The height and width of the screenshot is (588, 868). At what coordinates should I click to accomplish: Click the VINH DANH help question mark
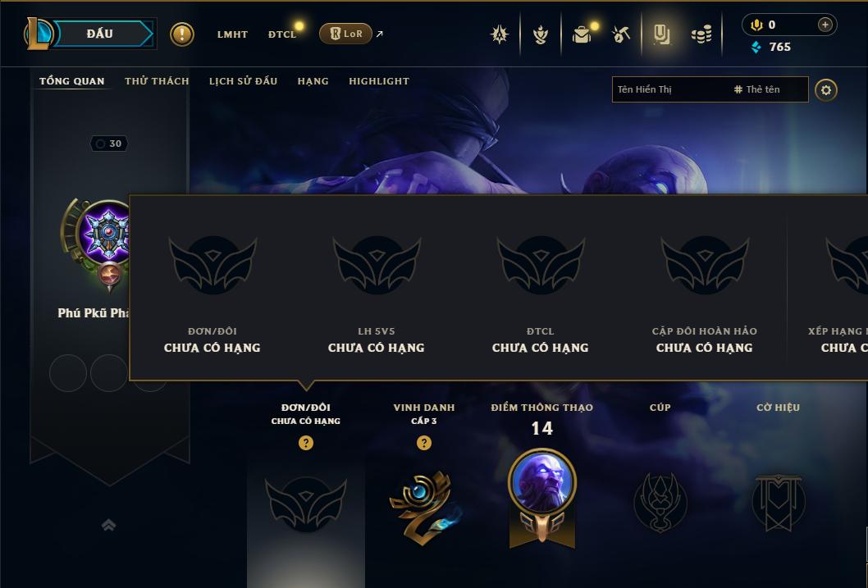(424, 443)
